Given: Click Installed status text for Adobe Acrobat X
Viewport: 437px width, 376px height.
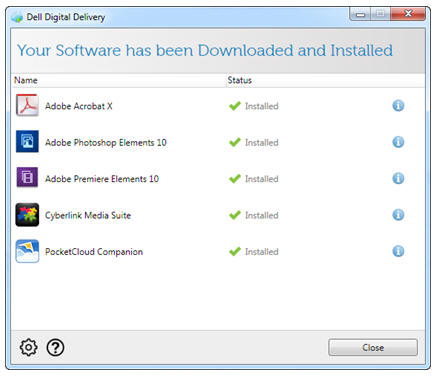Looking at the screenshot, I should [262, 106].
